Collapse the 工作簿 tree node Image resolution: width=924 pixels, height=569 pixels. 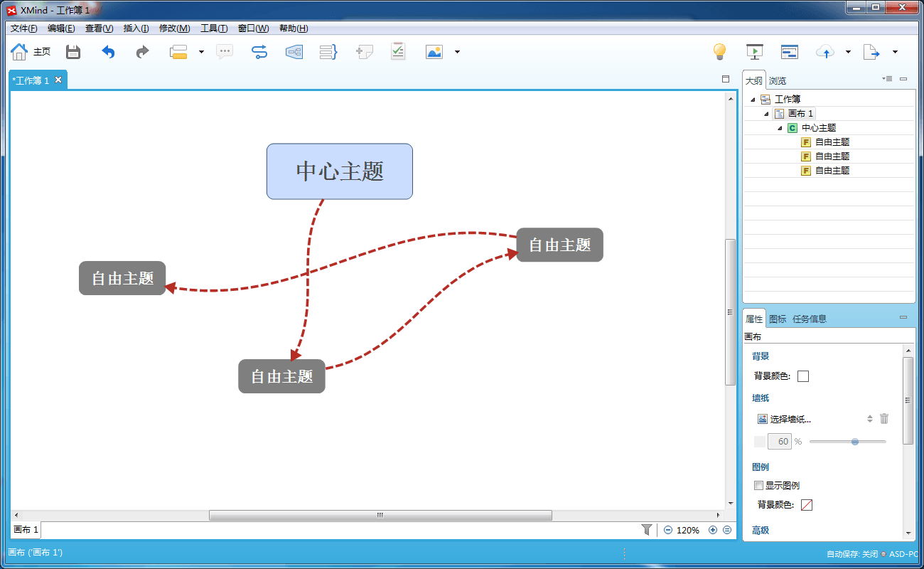pyautogui.click(x=753, y=100)
